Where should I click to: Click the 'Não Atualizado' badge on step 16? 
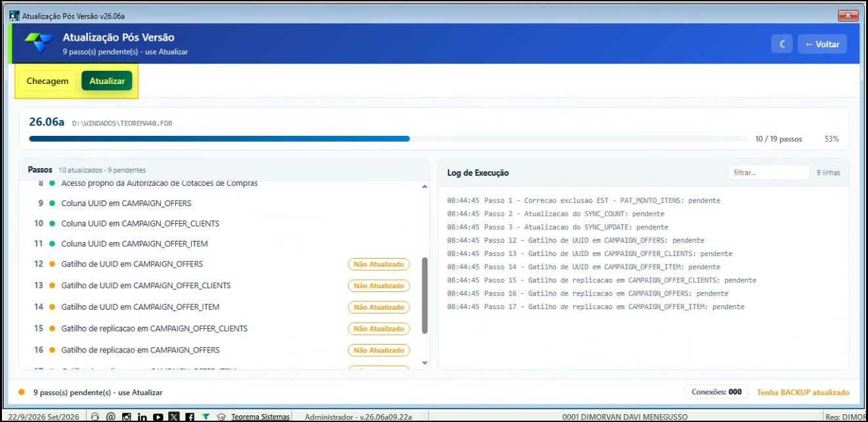379,350
